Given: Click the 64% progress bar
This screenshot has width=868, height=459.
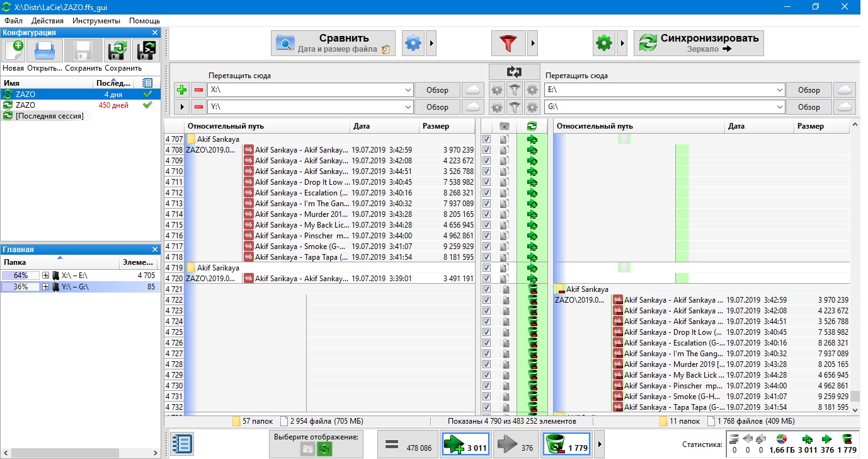Looking at the screenshot, I should click(x=20, y=276).
